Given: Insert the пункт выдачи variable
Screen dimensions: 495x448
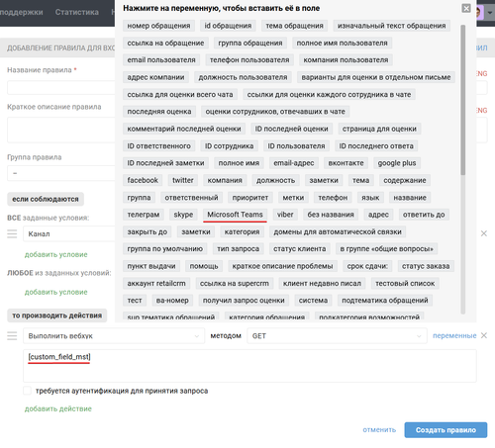Looking at the screenshot, I should pyautogui.click(x=151, y=266).
